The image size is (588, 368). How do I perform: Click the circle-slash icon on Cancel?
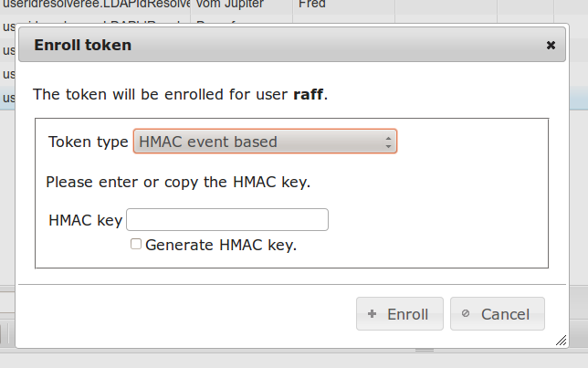point(466,314)
